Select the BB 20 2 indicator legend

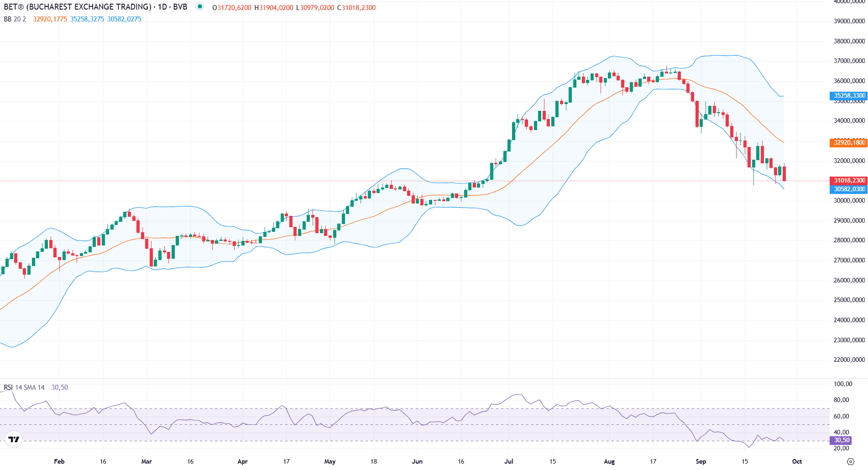click(15, 19)
